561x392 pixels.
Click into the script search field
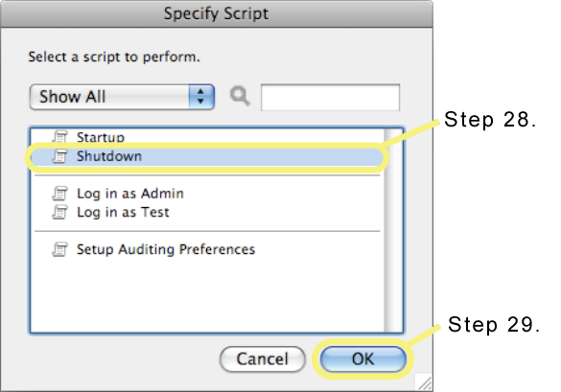coord(330,98)
